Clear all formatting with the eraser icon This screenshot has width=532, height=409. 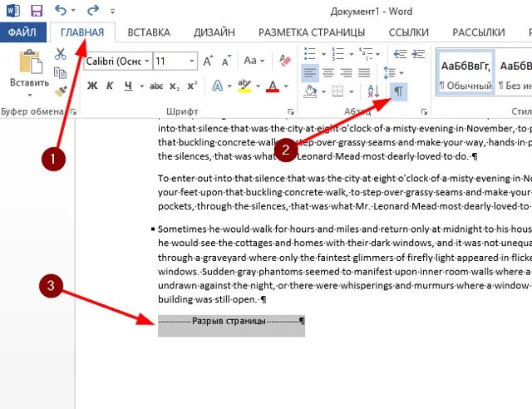click(285, 61)
